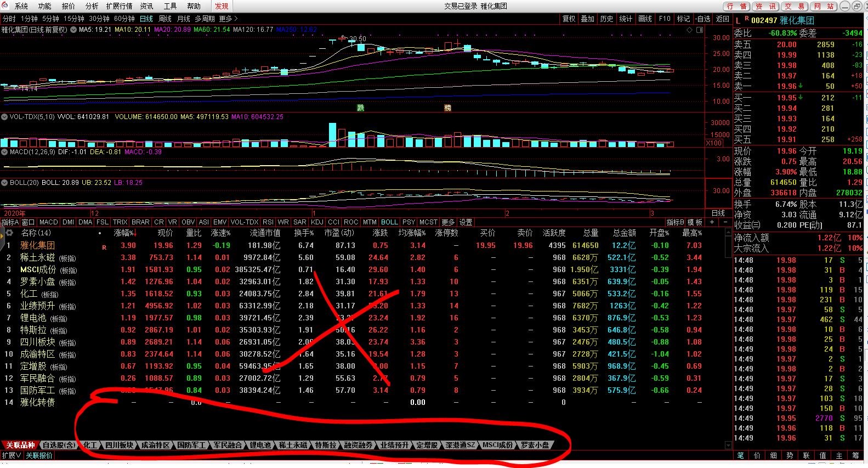Image resolution: width=868 pixels, height=468 pixels.
Task: Click 叠加 toolbar button
Action: coord(588,19)
